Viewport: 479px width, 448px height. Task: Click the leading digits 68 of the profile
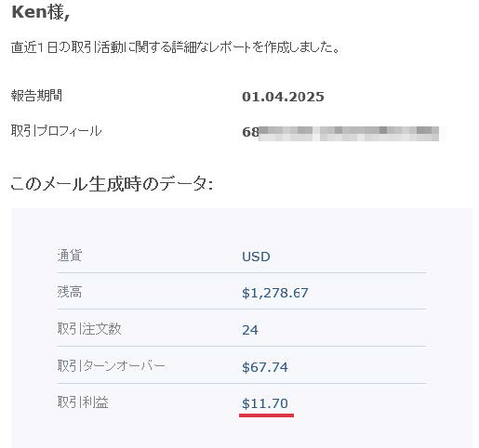[x=250, y=133]
